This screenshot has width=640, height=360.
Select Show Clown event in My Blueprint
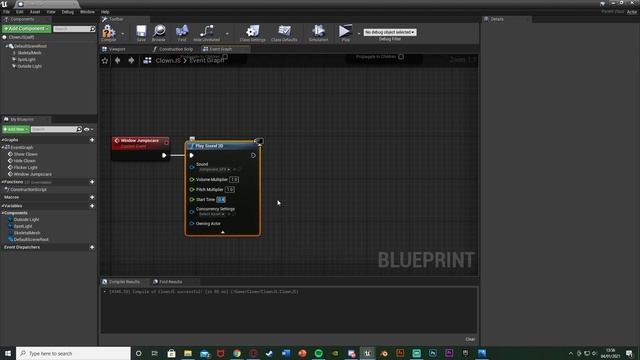click(25, 154)
